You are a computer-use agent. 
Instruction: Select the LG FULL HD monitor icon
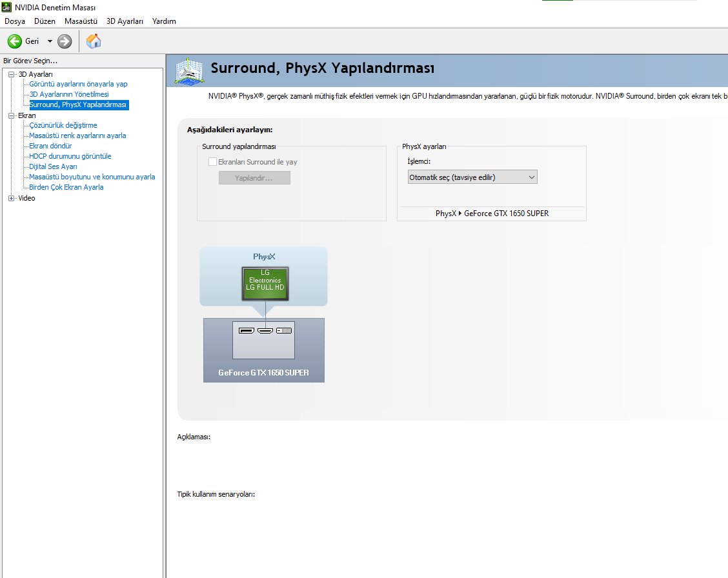[x=265, y=283]
